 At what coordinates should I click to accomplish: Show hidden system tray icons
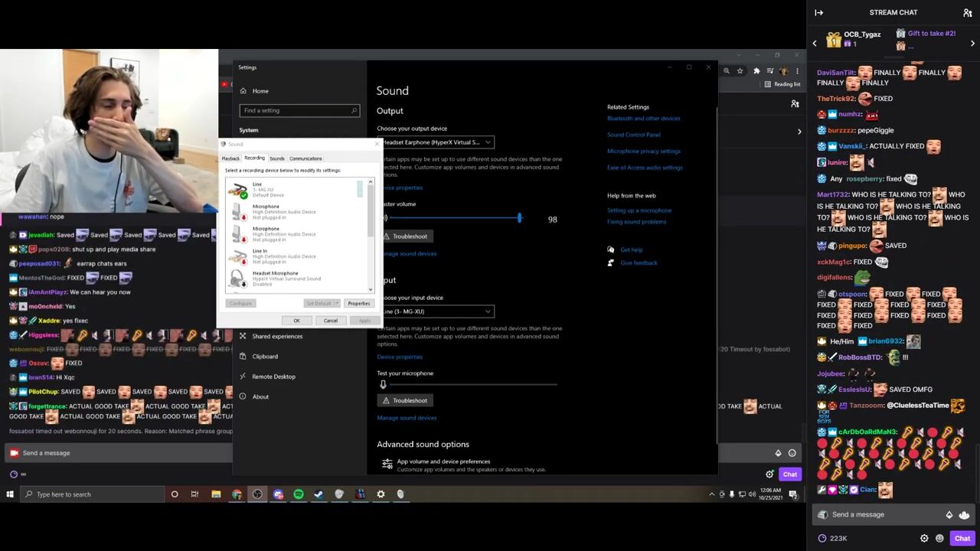[711, 494]
